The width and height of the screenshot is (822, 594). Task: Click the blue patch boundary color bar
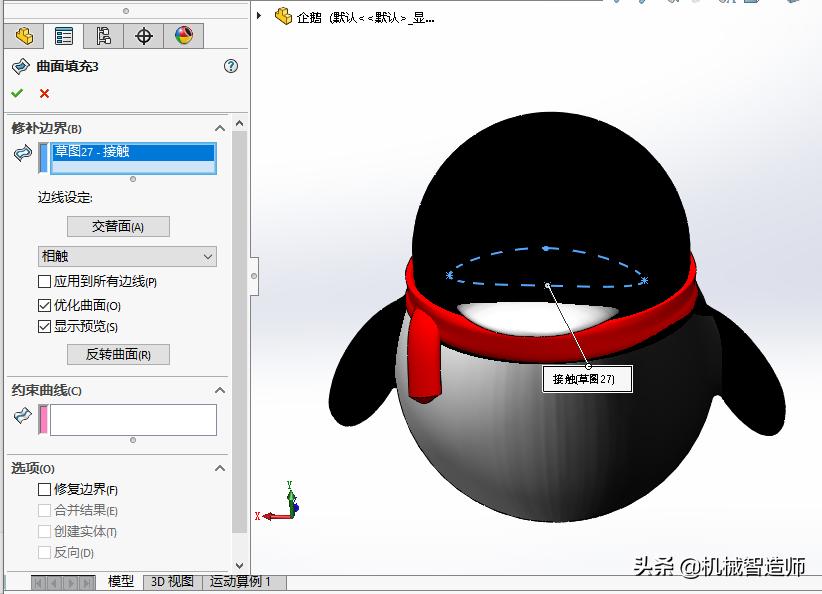[x=44, y=158]
